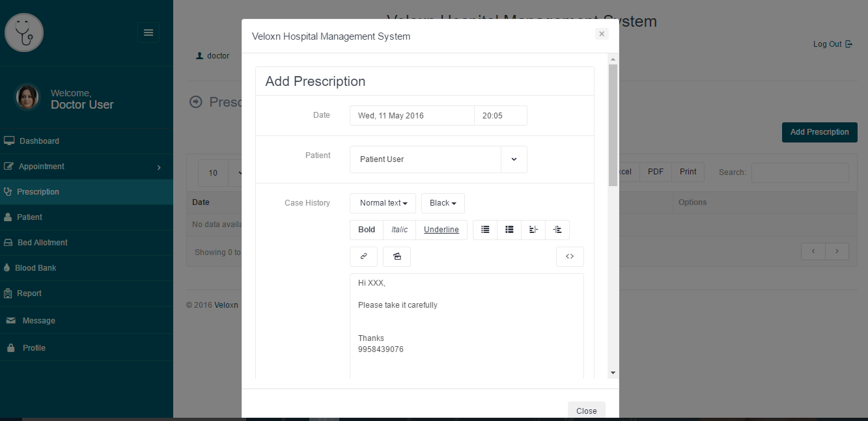Open the Black font color dropdown
The height and width of the screenshot is (421, 868).
(x=443, y=203)
